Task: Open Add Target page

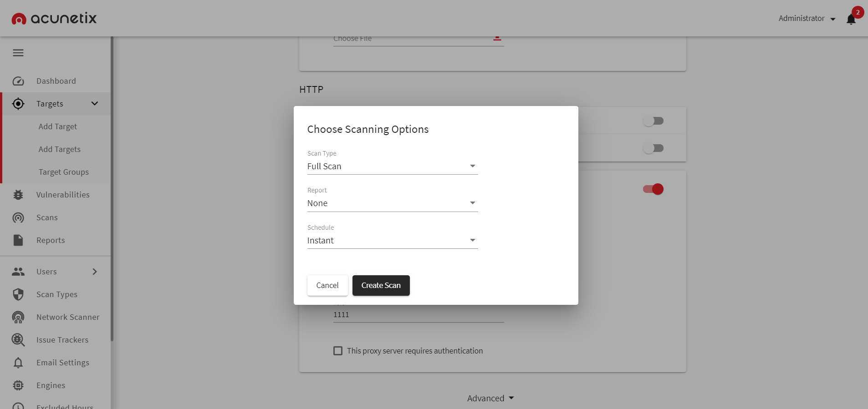Action: [58, 126]
